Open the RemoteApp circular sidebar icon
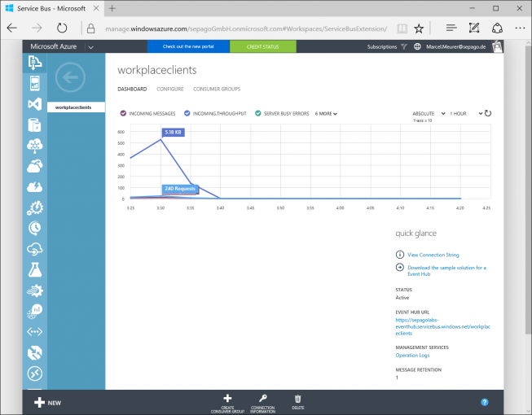This screenshot has height=415, width=532. pos(34,373)
